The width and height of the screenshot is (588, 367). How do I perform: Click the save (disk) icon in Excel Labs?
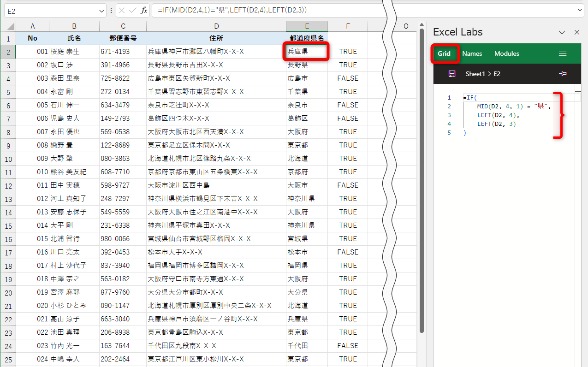click(x=451, y=73)
